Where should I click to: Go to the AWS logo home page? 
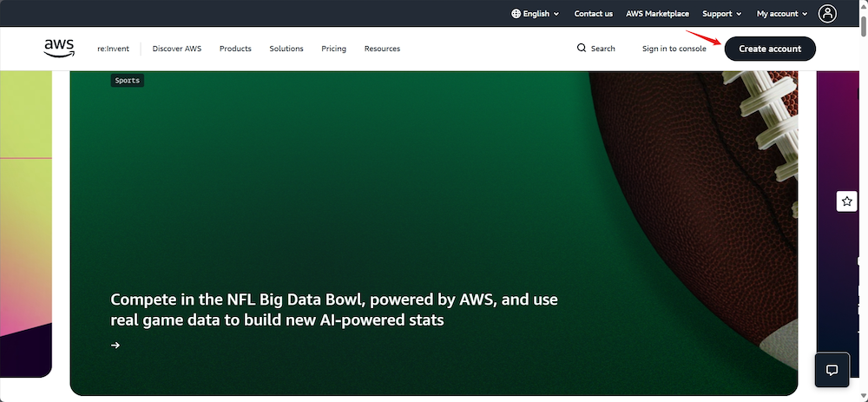coord(59,49)
